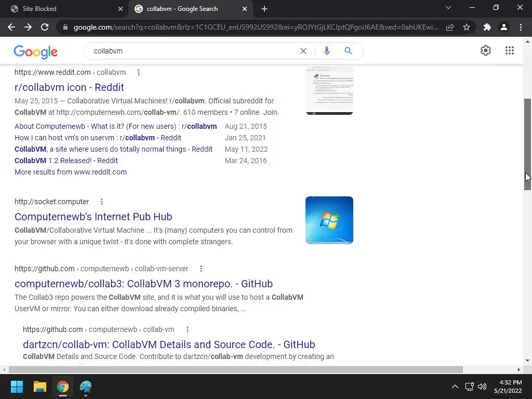Reload the current page
The height and width of the screenshot is (399, 532).
(45, 27)
